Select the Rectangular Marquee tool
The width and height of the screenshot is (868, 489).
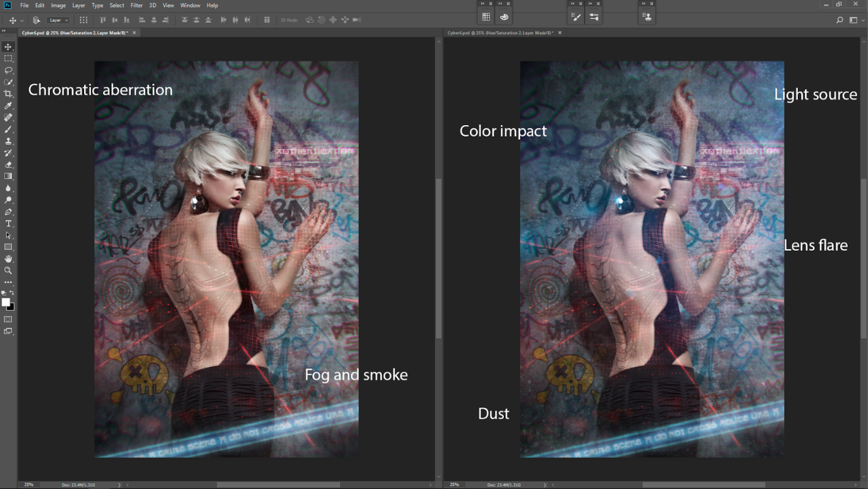(8, 59)
